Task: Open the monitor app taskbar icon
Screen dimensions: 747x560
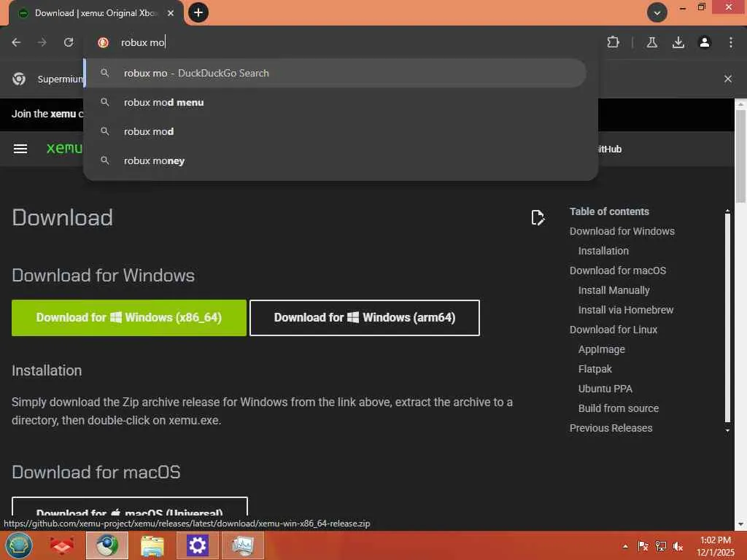Action: point(242,545)
